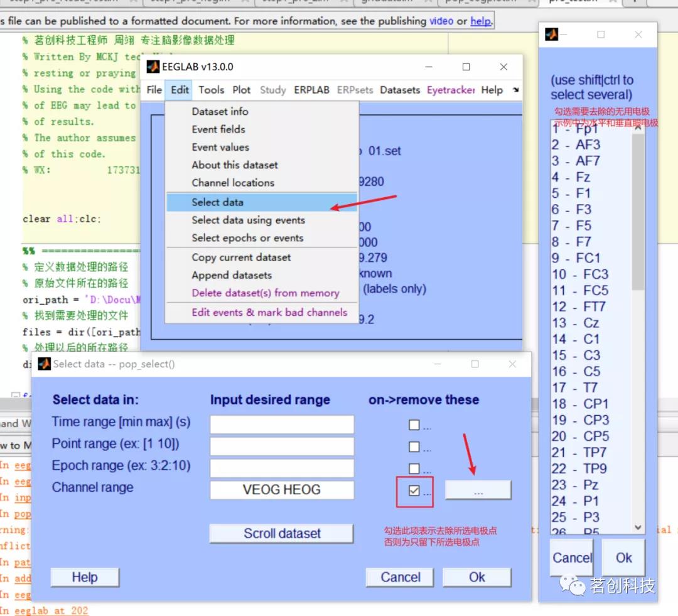This screenshot has height=616, width=678.
Task: Choose Select data using events
Action: click(x=262, y=220)
